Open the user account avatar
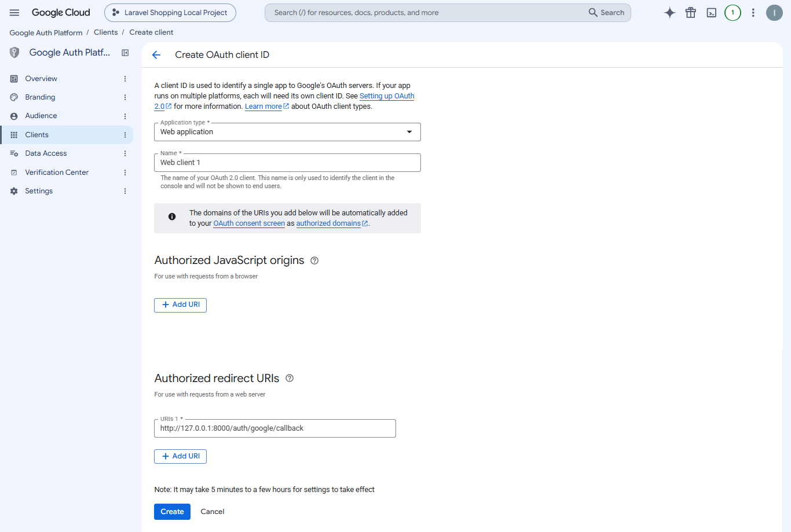 (x=774, y=13)
